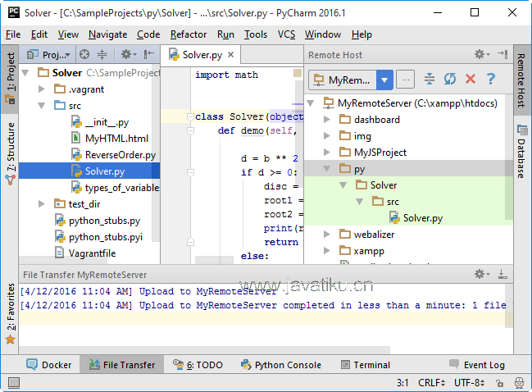Screen dimensions: 532x392
Task: Open the Run menu
Action: tap(225, 34)
